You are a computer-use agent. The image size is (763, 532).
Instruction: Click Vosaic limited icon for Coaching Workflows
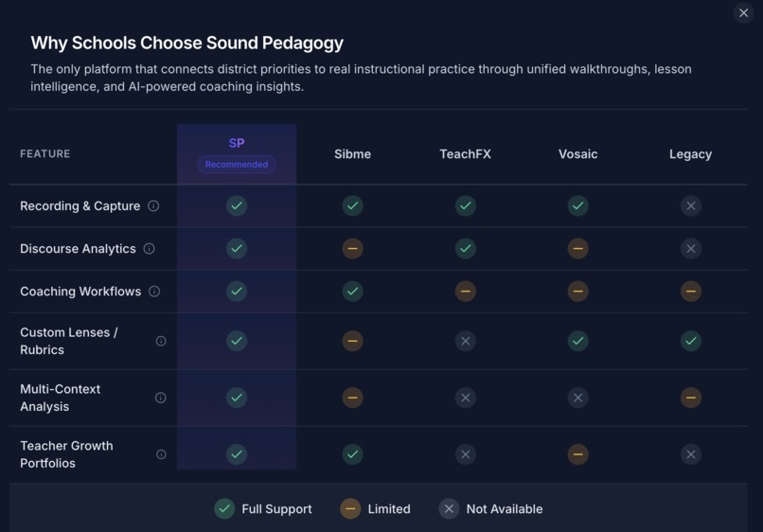577,292
